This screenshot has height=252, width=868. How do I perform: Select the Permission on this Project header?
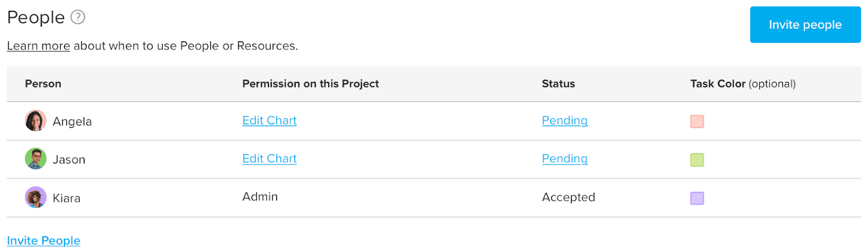click(x=310, y=84)
